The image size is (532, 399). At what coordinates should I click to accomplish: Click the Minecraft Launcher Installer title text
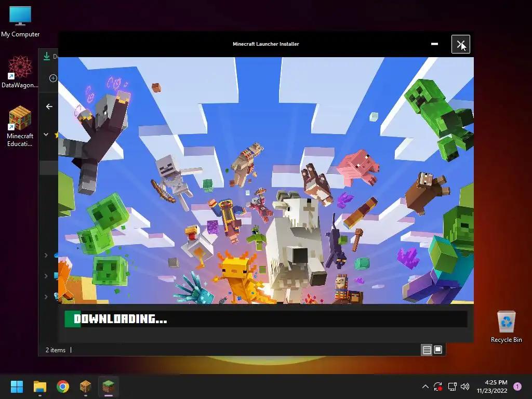click(265, 44)
